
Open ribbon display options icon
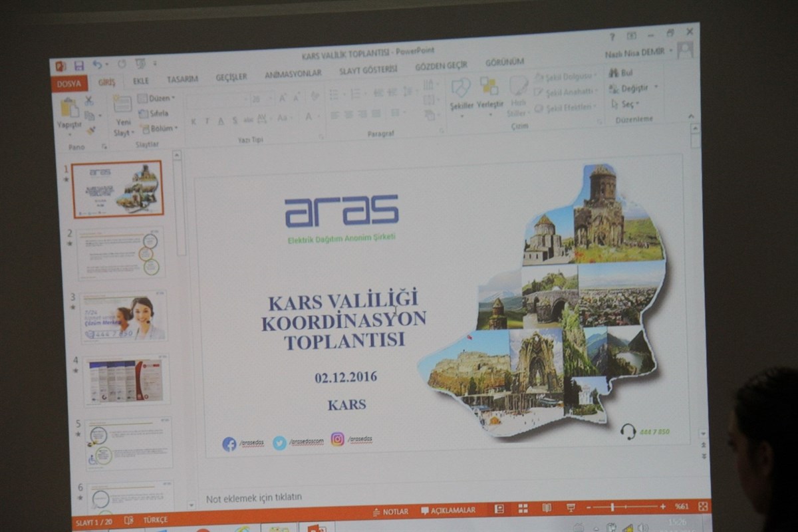(x=632, y=36)
